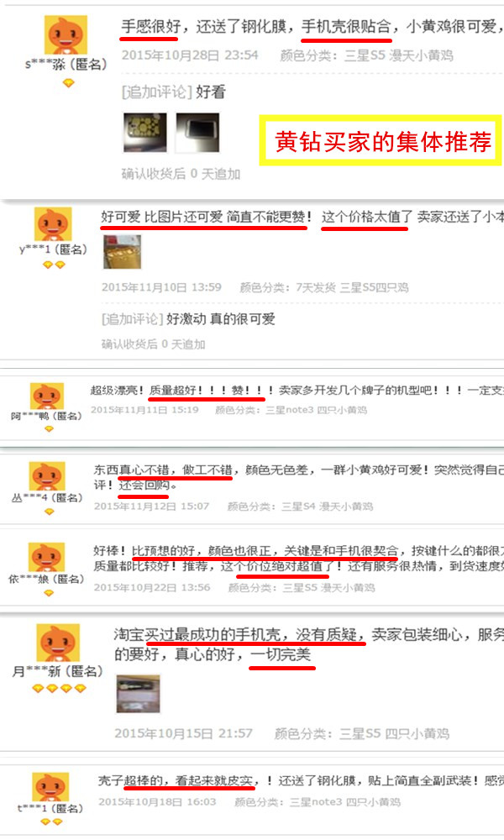This screenshot has height=840, width=504.
Task: Click avatar of reviewer y***1
Action: coord(52,224)
